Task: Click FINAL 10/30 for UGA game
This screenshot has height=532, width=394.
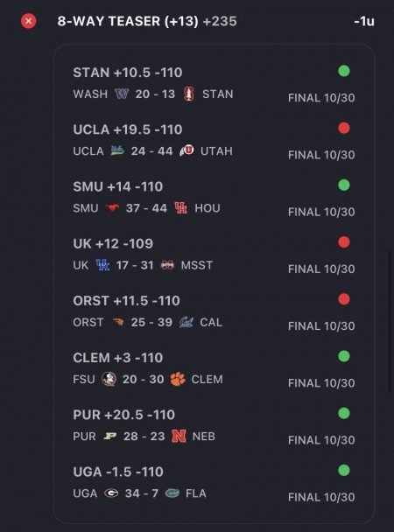Action: point(321,497)
